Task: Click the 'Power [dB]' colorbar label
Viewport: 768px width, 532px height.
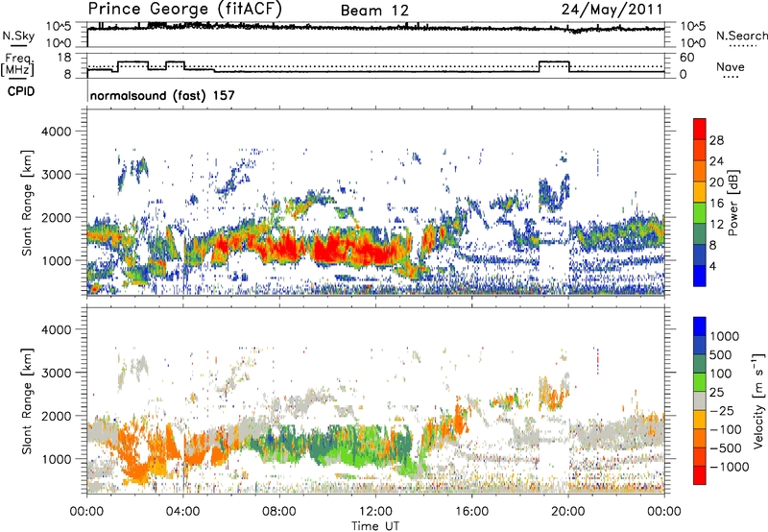Action: pos(732,203)
